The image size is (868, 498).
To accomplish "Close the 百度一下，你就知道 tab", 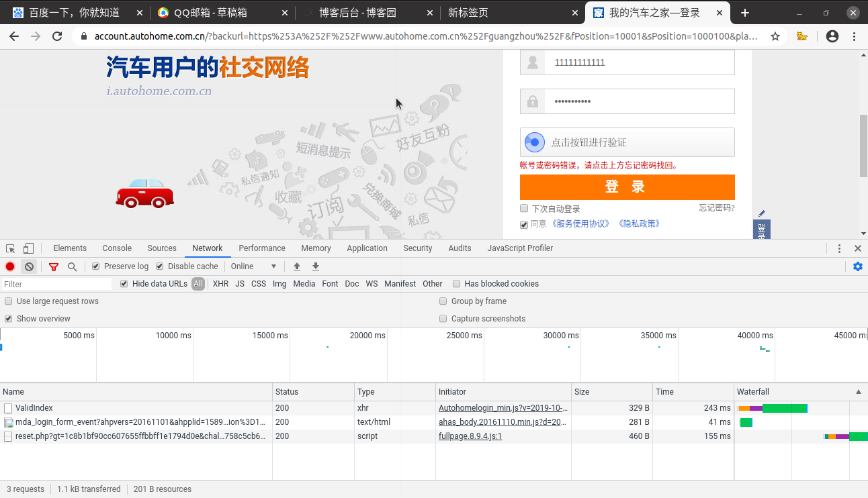I will (x=139, y=13).
